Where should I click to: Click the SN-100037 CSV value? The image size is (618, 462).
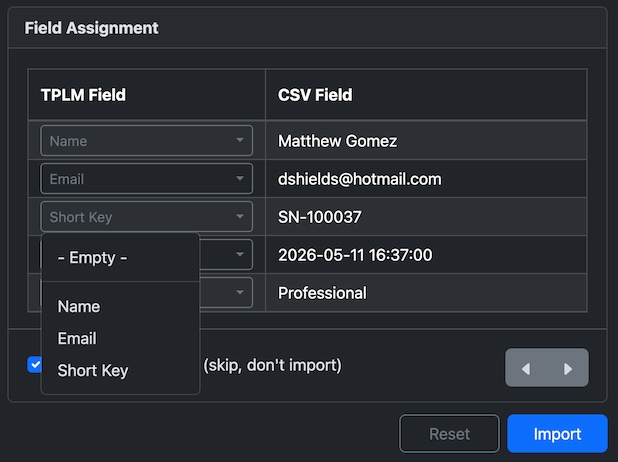tap(319, 217)
